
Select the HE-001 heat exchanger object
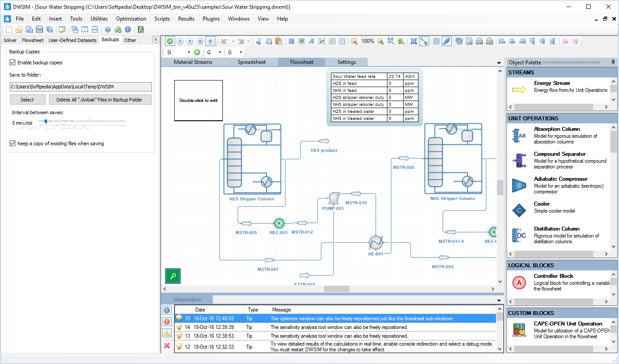376,243
